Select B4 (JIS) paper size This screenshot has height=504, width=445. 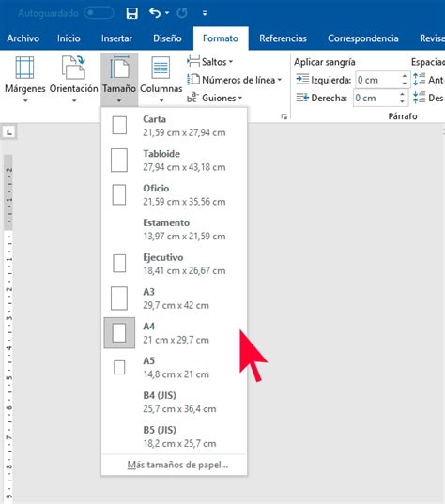174,402
